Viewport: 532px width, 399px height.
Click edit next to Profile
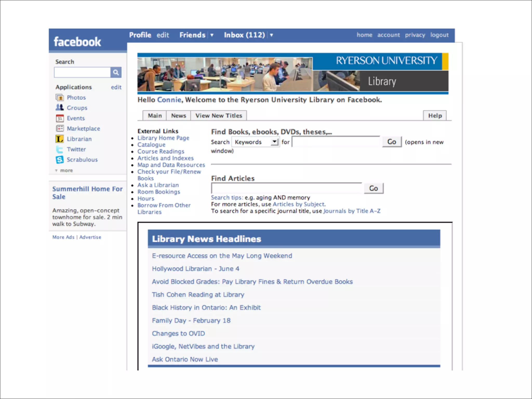point(163,35)
